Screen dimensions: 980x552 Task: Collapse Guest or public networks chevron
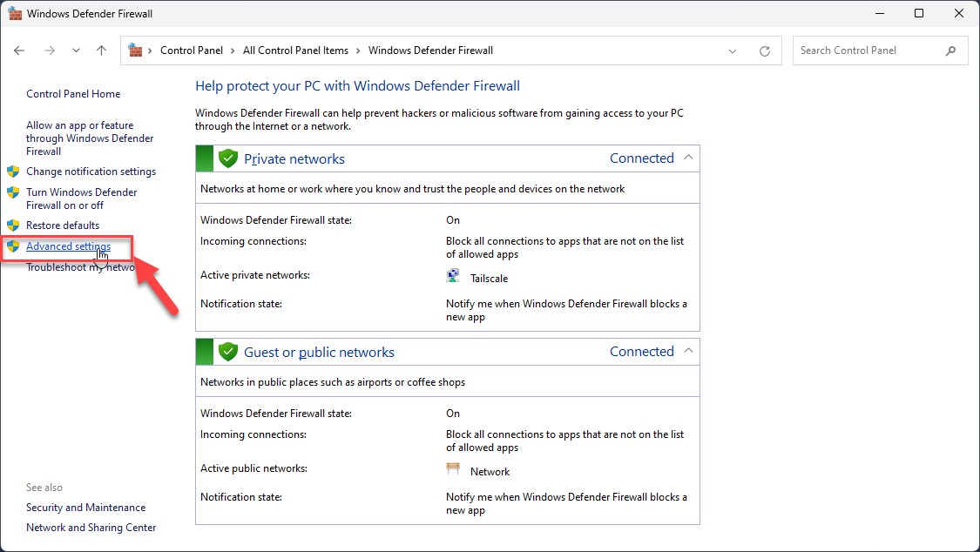688,351
